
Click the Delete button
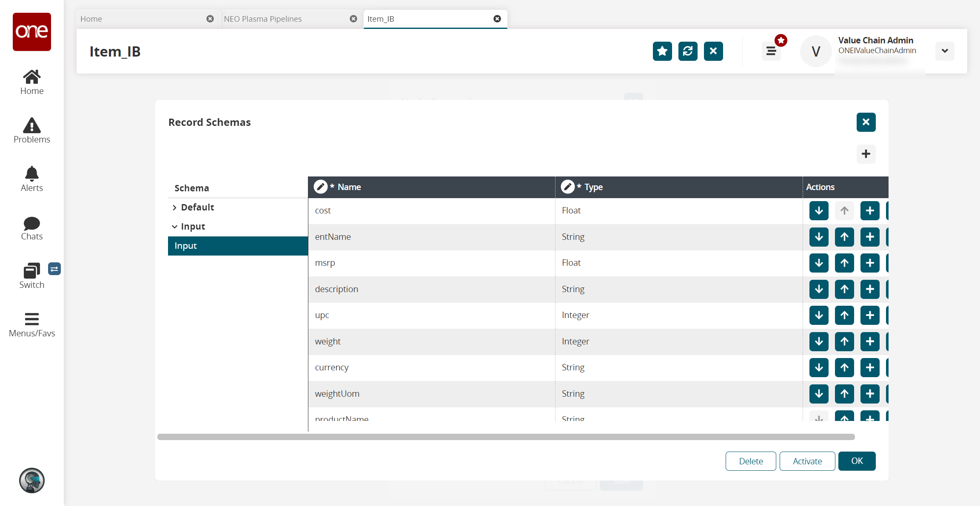[x=752, y=461]
